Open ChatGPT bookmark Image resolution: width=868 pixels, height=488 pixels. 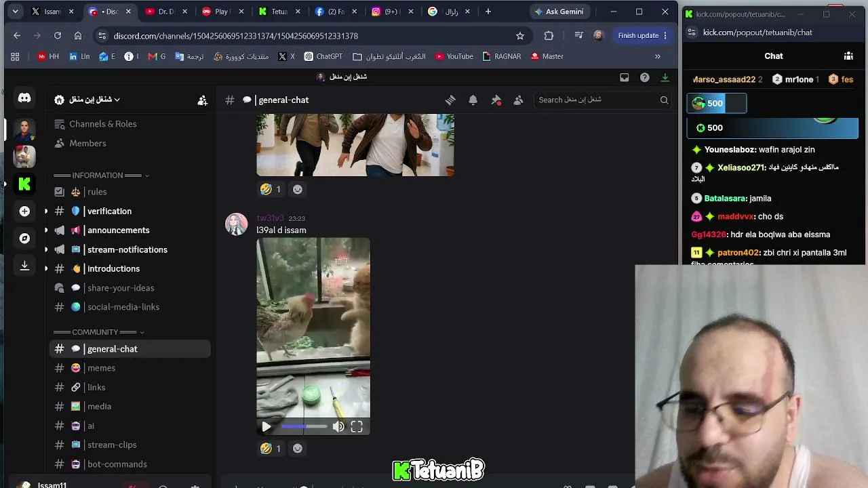[323, 57]
